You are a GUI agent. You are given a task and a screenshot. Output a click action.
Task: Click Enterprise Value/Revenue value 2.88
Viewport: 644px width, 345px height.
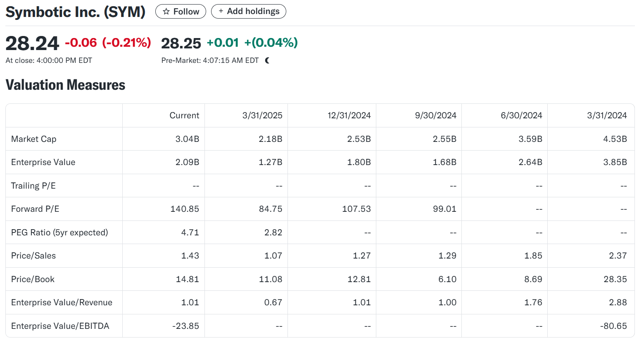point(618,302)
